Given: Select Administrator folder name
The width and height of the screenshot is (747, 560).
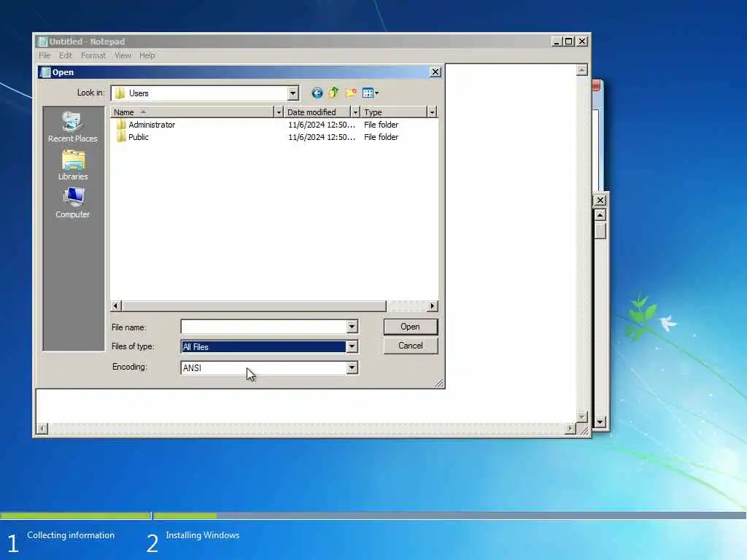Looking at the screenshot, I should 152,125.
